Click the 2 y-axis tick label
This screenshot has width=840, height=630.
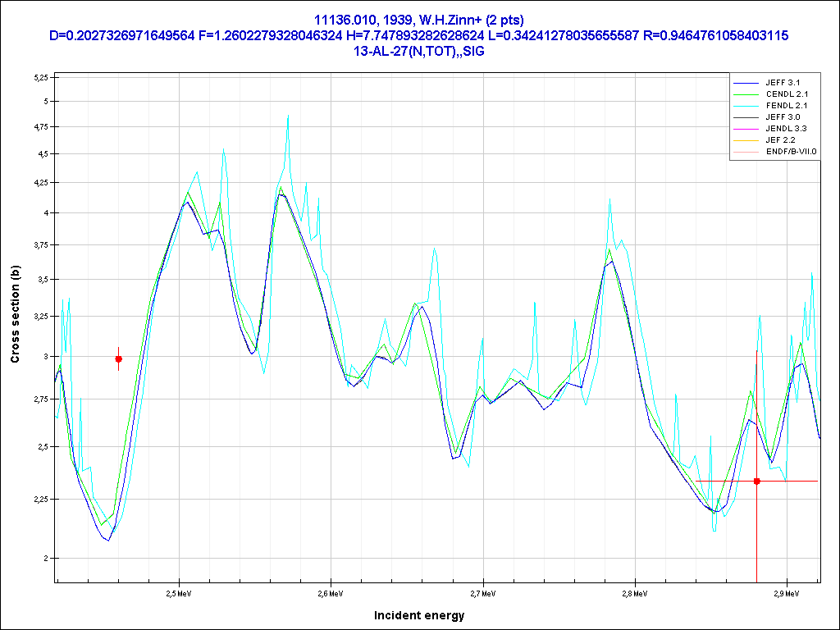(47, 558)
